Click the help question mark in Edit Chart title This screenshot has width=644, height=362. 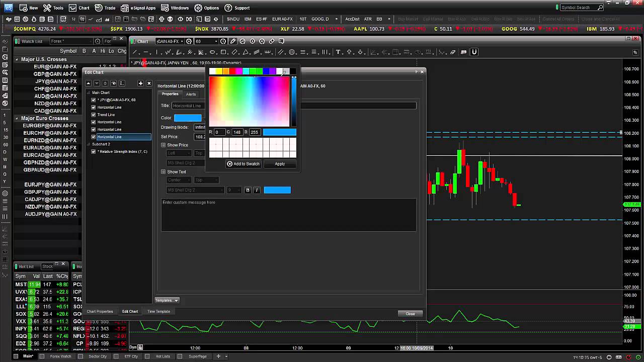(x=416, y=72)
